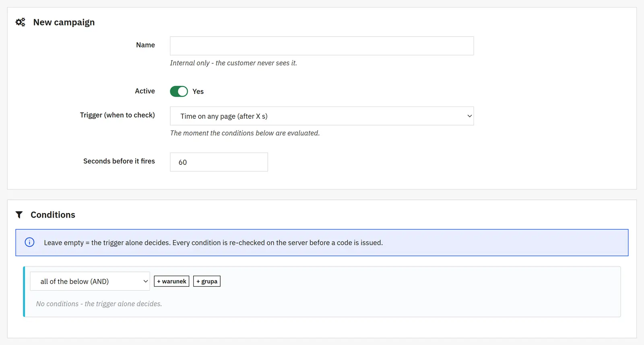The image size is (644, 345).
Task: Click the Yes label next to Active toggle
Action: click(198, 91)
